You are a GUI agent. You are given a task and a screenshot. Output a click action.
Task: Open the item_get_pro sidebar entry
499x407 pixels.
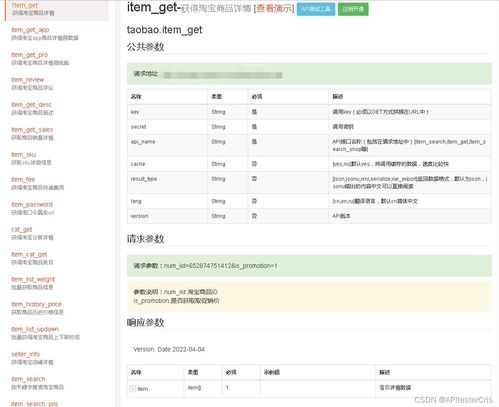pos(29,55)
